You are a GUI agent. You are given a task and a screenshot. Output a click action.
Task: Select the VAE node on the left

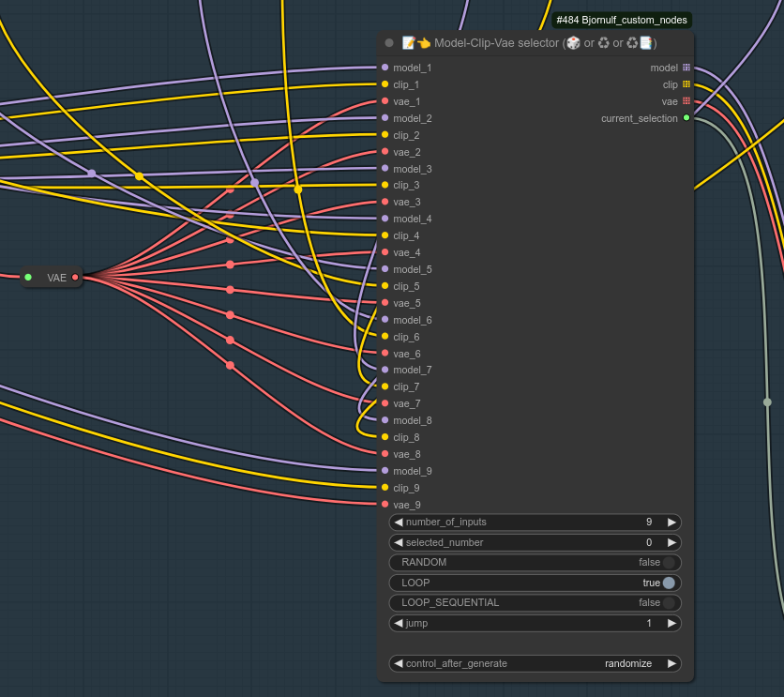tap(52, 278)
